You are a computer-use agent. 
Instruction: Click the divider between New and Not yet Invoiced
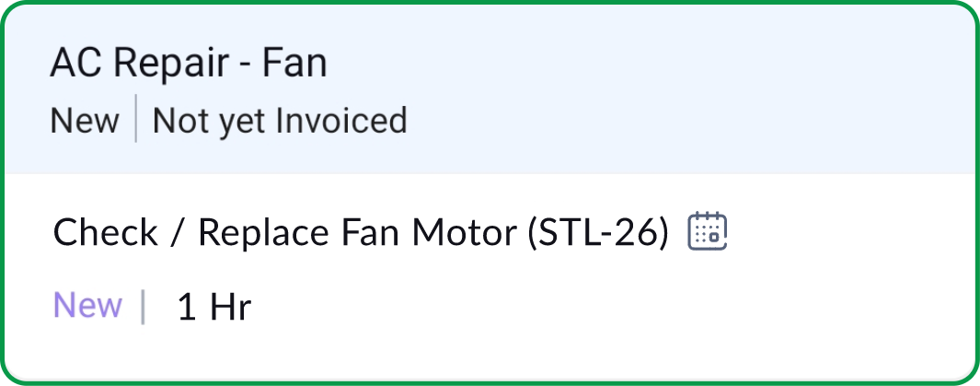[136, 119]
